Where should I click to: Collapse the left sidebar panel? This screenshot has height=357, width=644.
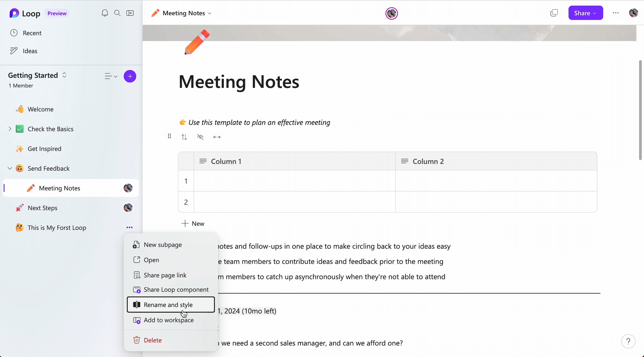[x=130, y=13]
